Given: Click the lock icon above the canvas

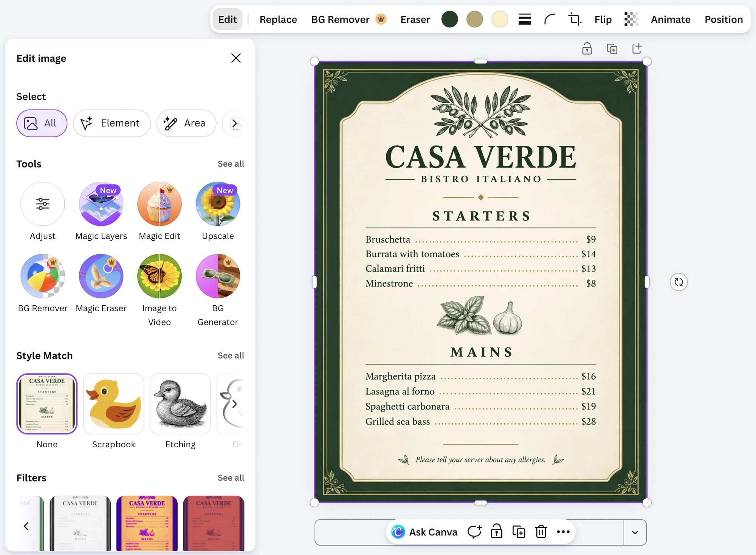Looking at the screenshot, I should tap(587, 49).
